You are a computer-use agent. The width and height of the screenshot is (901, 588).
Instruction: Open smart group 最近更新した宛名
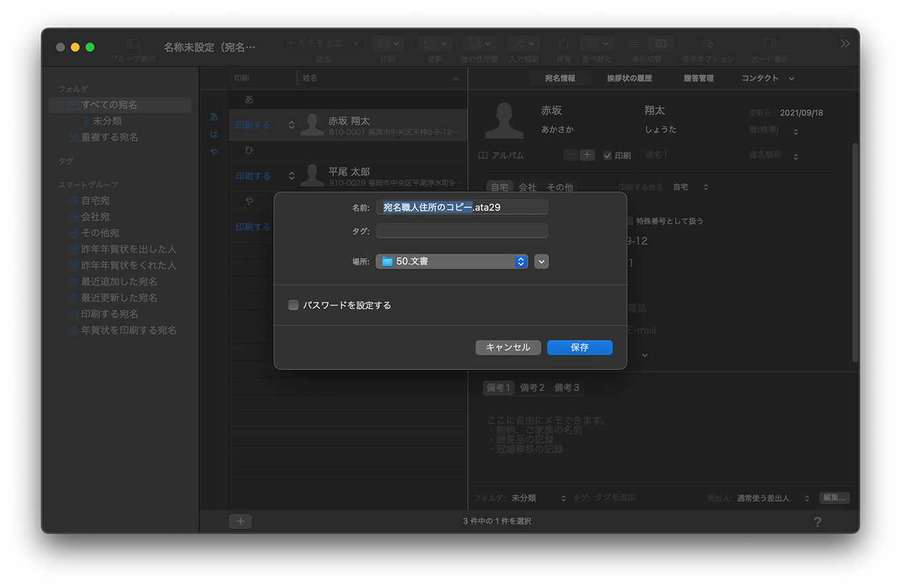pyautogui.click(x=113, y=297)
